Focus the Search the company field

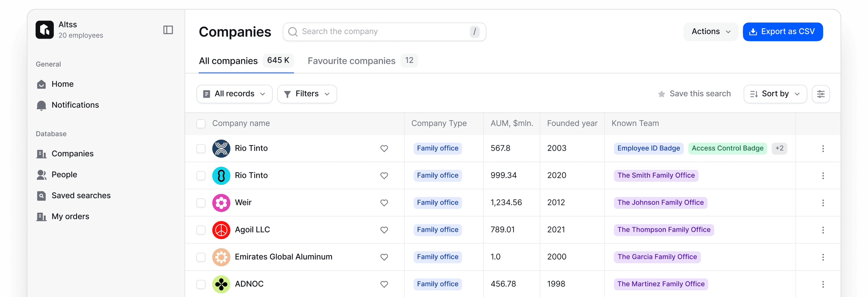click(384, 32)
